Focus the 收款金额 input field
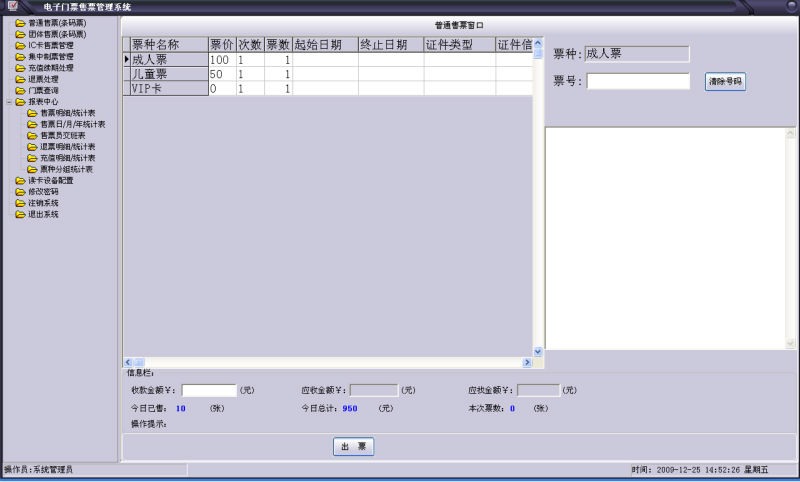800x482 pixels. [209, 390]
